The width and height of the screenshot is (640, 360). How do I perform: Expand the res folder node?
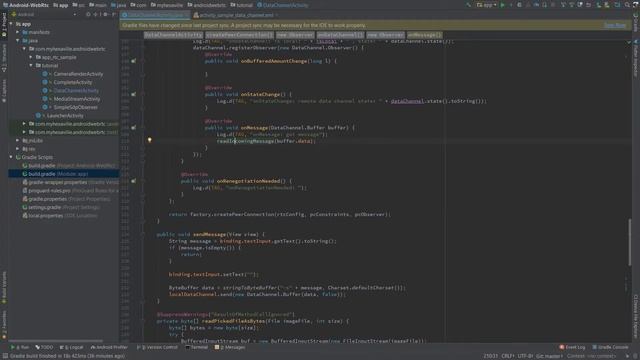(x=18, y=149)
